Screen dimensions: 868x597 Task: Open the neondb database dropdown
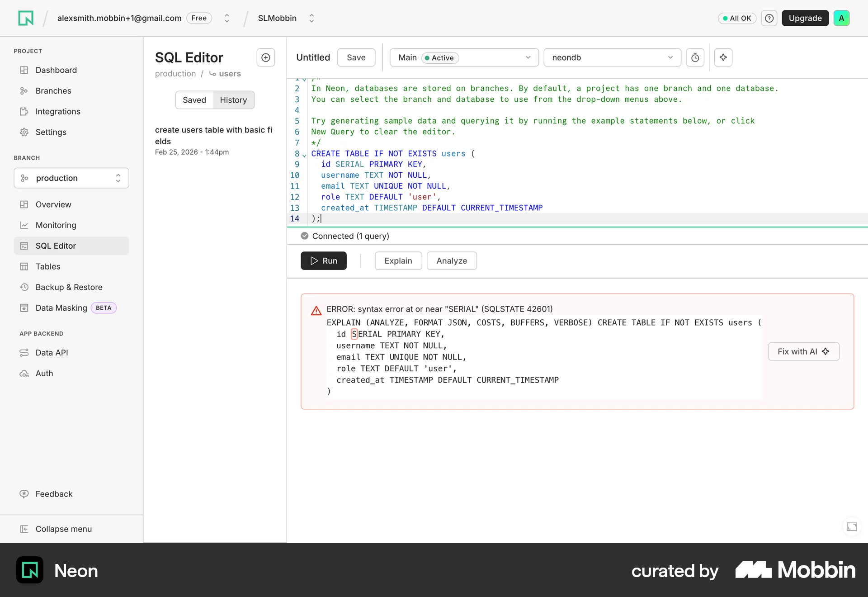(x=612, y=57)
